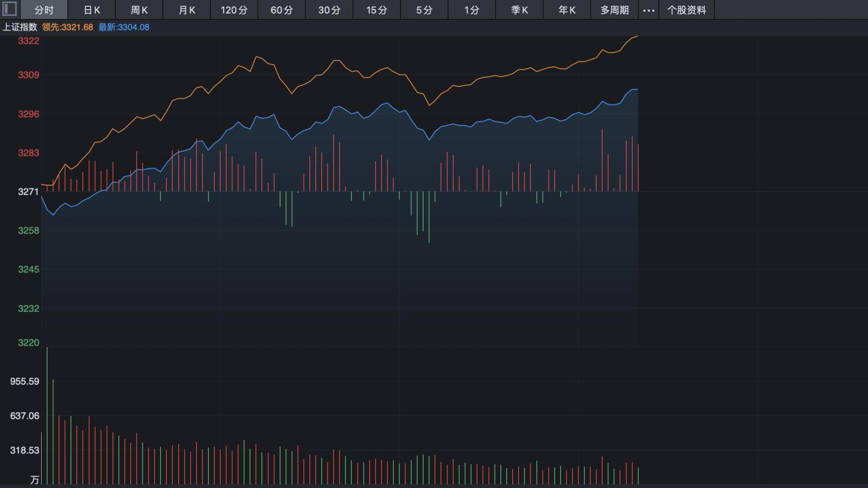Click the 3232 price axis label
This screenshot has height=488, width=868.
pos(28,309)
